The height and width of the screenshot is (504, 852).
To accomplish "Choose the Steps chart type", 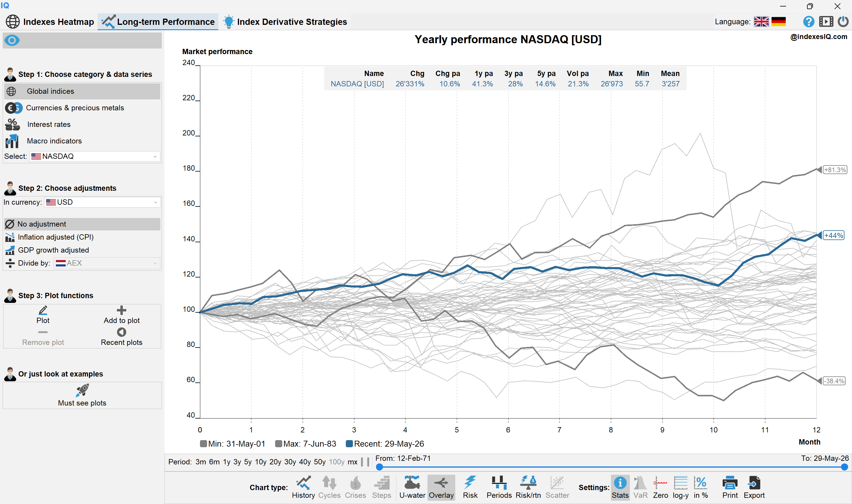I will tap(381, 487).
